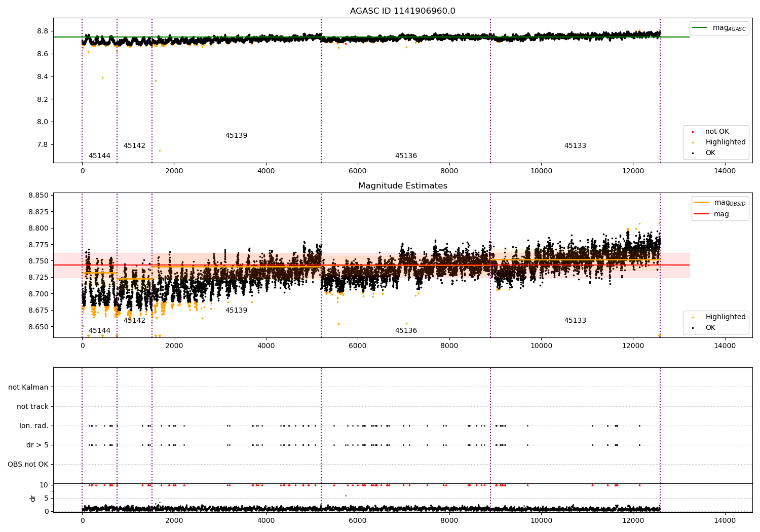Click the "OBS not OK" row label
The image size is (760, 532).
point(28,464)
